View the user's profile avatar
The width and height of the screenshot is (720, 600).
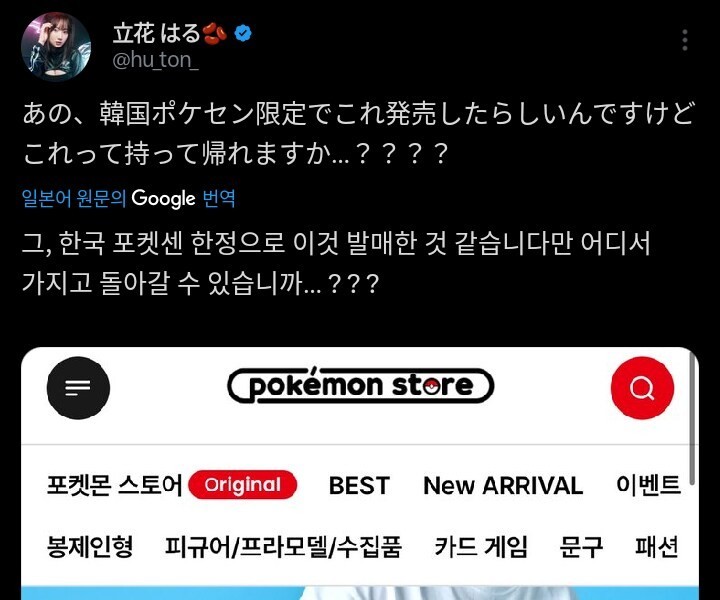click(x=56, y=47)
